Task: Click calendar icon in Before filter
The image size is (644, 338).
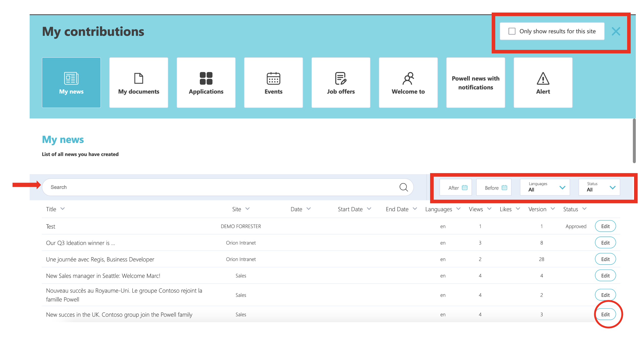Action: tap(504, 188)
